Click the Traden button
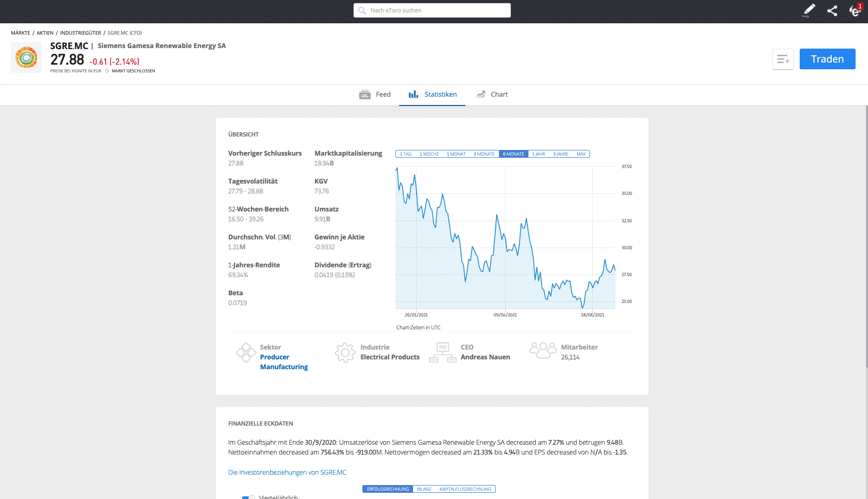Viewport: 868px width, 499px height. click(827, 59)
